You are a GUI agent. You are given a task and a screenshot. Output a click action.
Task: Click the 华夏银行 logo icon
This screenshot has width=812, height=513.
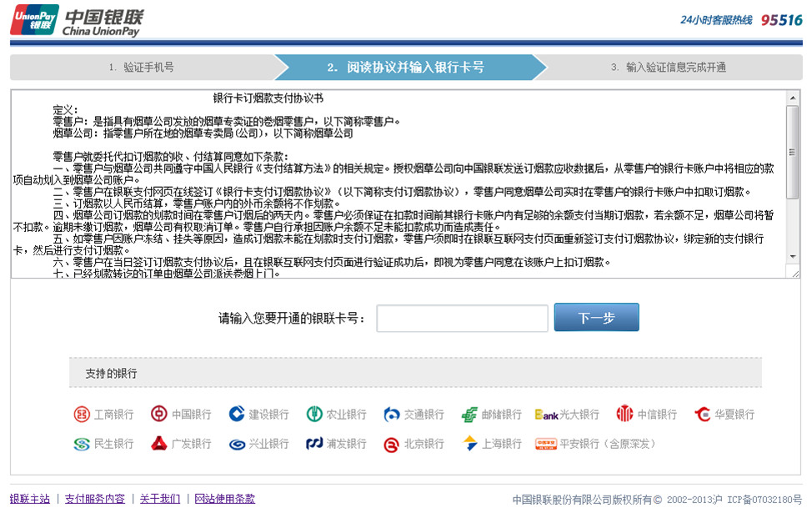click(x=702, y=414)
